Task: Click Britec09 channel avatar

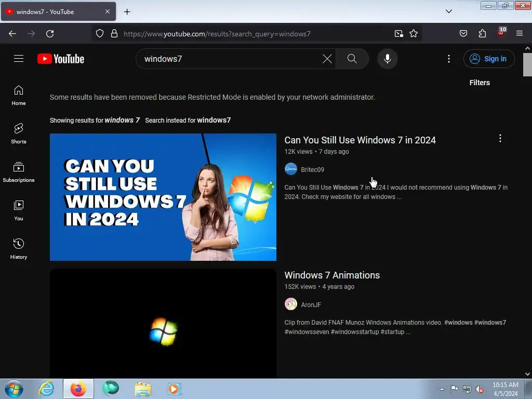Action: tap(291, 169)
